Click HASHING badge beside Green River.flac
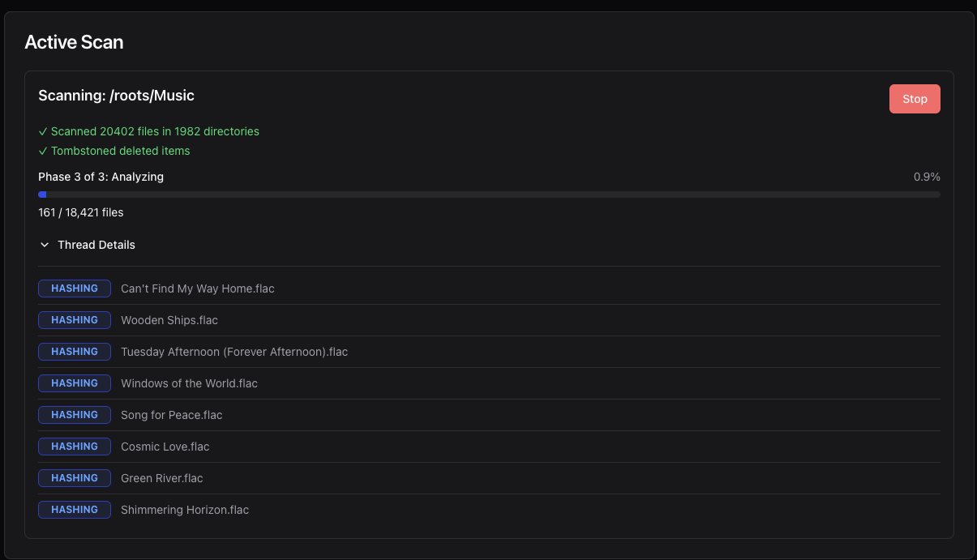977x560 pixels. tap(75, 478)
